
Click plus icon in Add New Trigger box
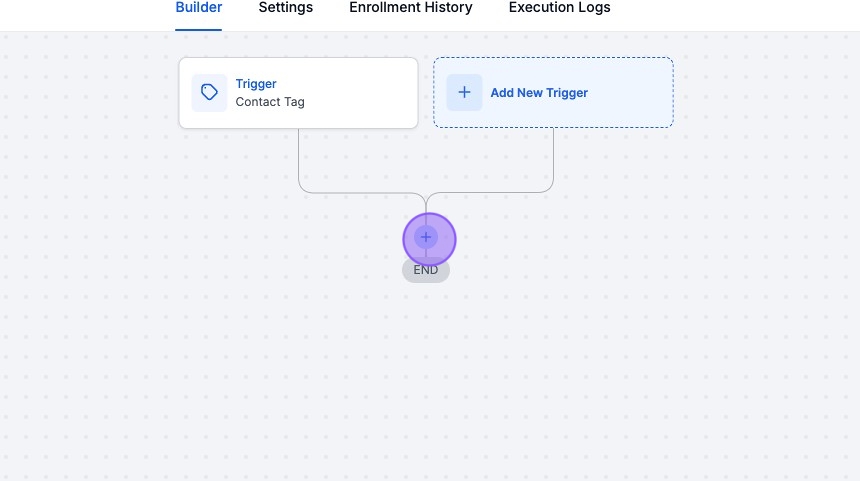pyautogui.click(x=464, y=93)
